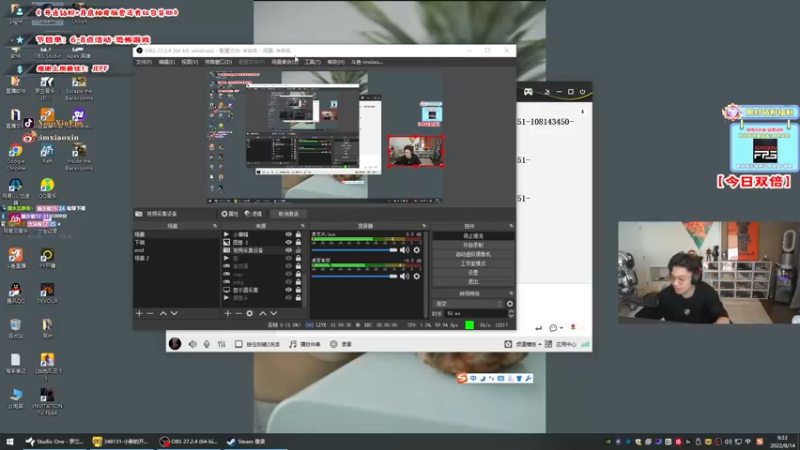Open the 帮助(H) menu in OBS

coord(336,62)
